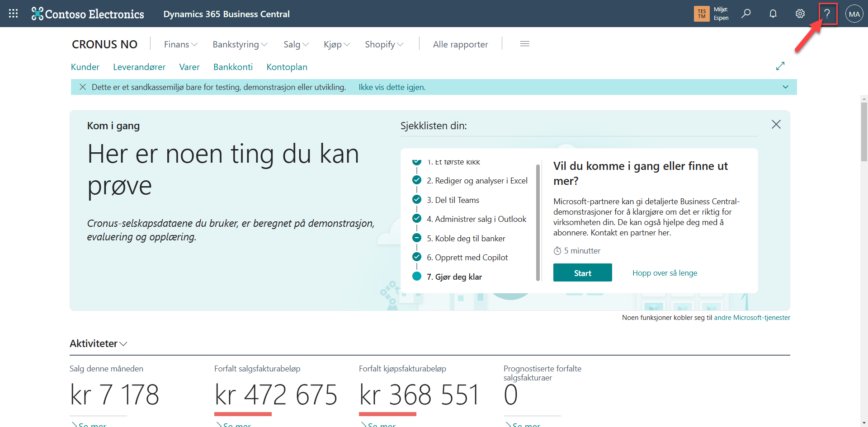Viewport: 868px width, 427px height.
Task: Click the Start button
Action: (x=583, y=272)
